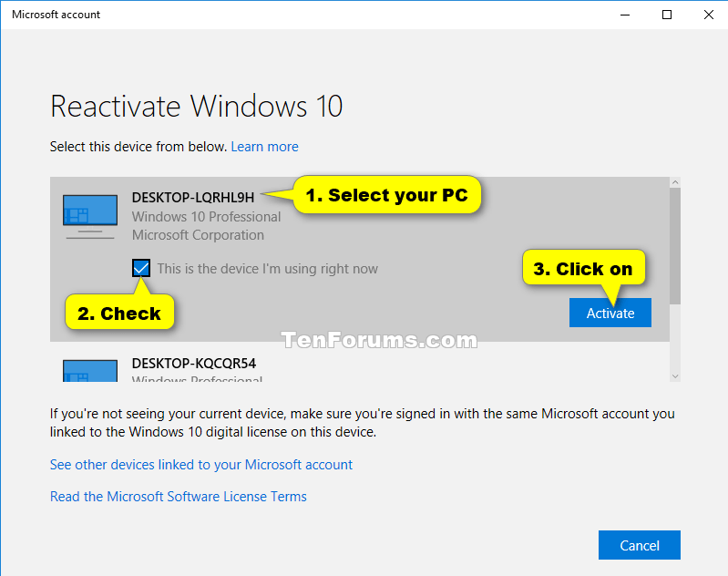
Task: Click the 'This is the device I'm using right now' label
Action: coord(268,269)
